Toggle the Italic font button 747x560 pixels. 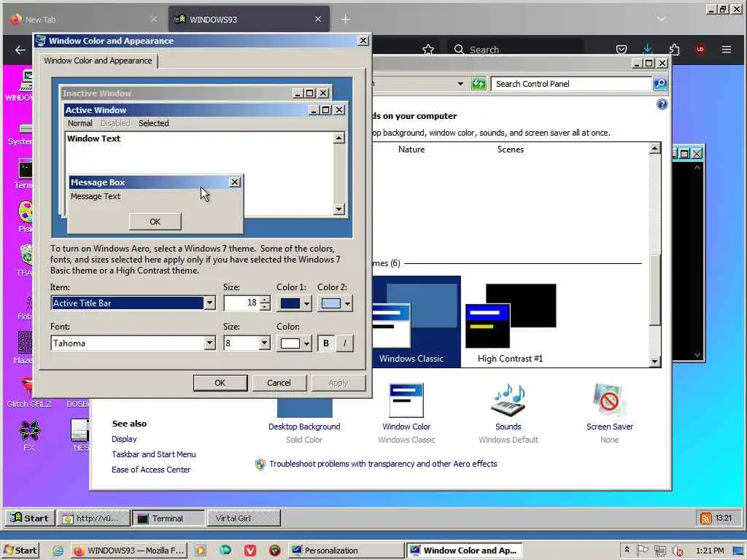(344, 343)
